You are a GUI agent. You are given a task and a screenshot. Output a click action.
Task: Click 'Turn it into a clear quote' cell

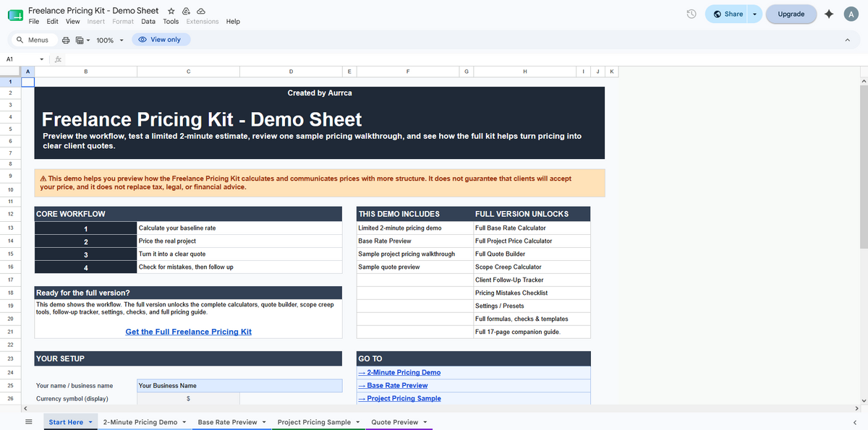click(239, 254)
